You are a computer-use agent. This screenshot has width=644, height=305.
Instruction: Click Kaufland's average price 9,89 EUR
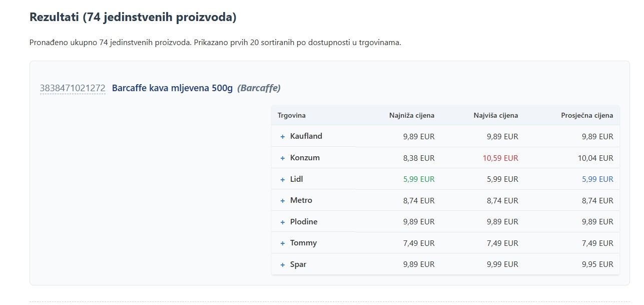597,136
